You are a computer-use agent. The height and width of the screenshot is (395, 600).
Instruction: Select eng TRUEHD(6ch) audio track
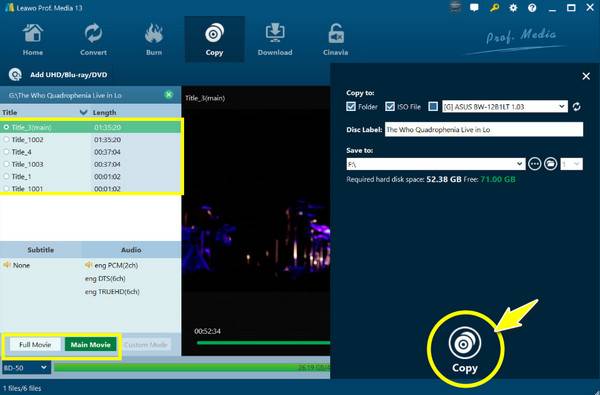click(x=112, y=292)
